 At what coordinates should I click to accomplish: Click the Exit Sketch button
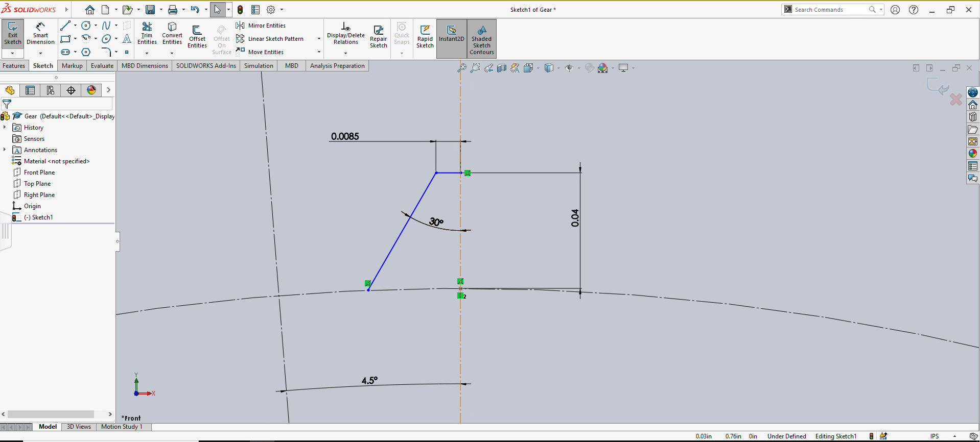pos(13,34)
